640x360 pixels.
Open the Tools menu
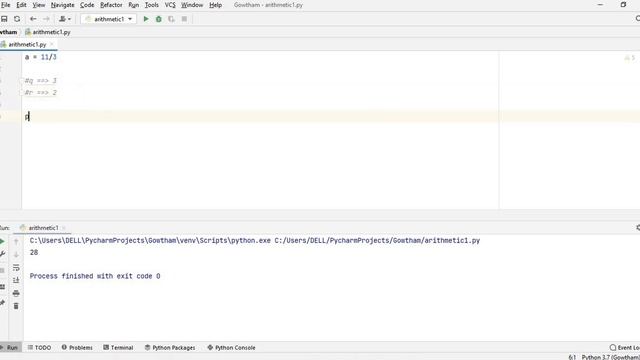152,5
